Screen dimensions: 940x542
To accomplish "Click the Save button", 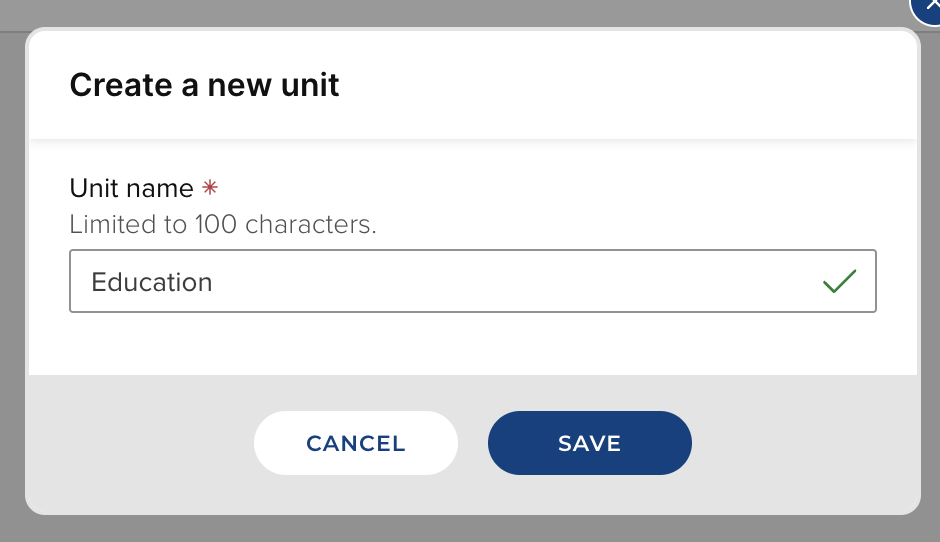I will click(x=589, y=443).
